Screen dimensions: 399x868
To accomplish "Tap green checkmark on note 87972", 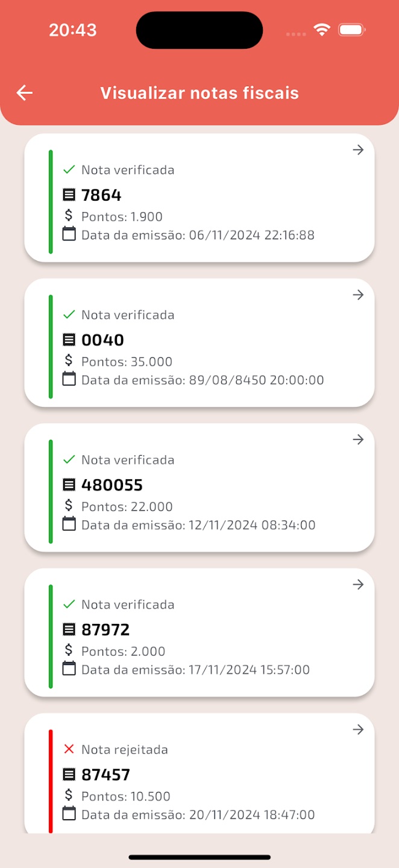I will coord(69,604).
